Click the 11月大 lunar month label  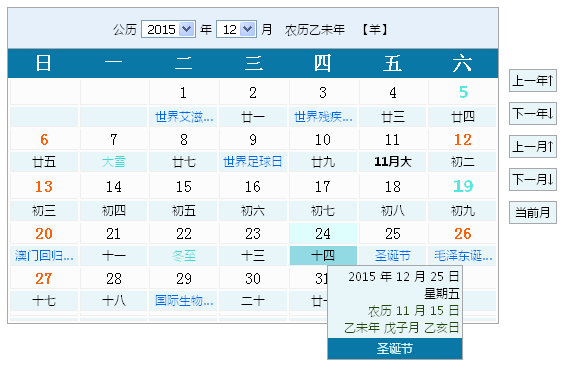pos(393,162)
